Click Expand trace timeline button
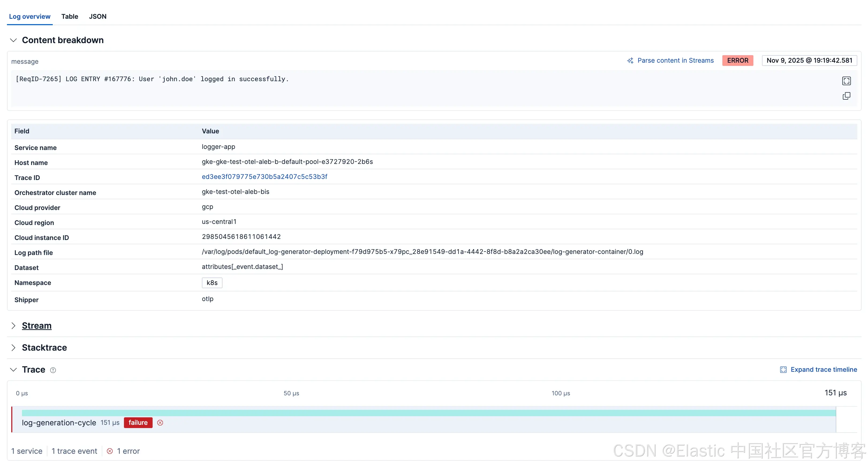Viewport: 868px width, 465px height. (824, 370)
